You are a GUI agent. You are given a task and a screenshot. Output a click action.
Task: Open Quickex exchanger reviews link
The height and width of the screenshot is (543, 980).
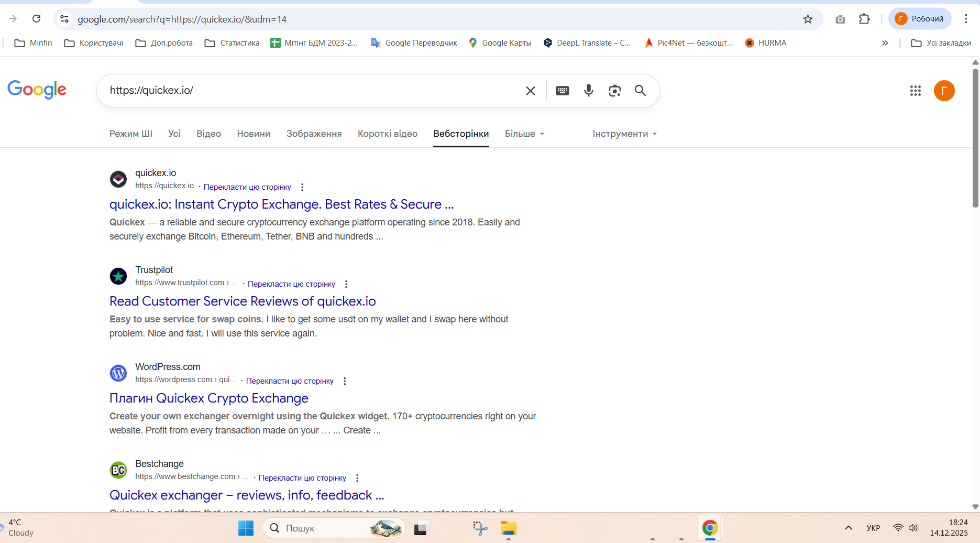coord(247,495)
